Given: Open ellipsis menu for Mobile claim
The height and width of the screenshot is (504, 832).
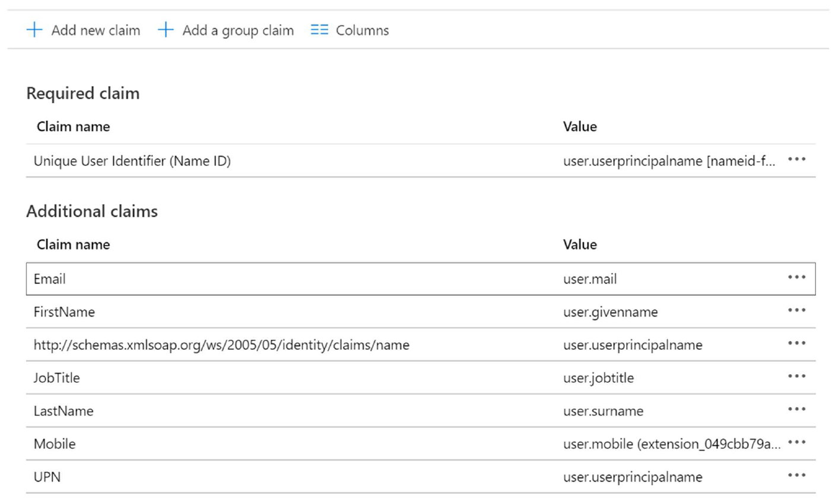Looking at the screenshot, I should coord(796,442).
